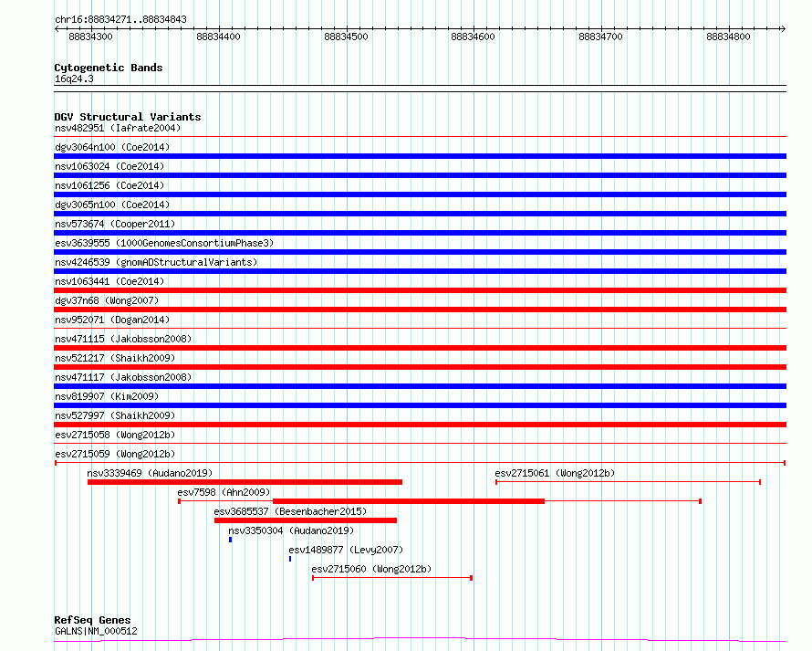Image resolution: width=812 pixels, height=651 pixels.
Task: Click nsv4246539 (gnomADStructuralVariants) label
Action: tap(156, 262)
